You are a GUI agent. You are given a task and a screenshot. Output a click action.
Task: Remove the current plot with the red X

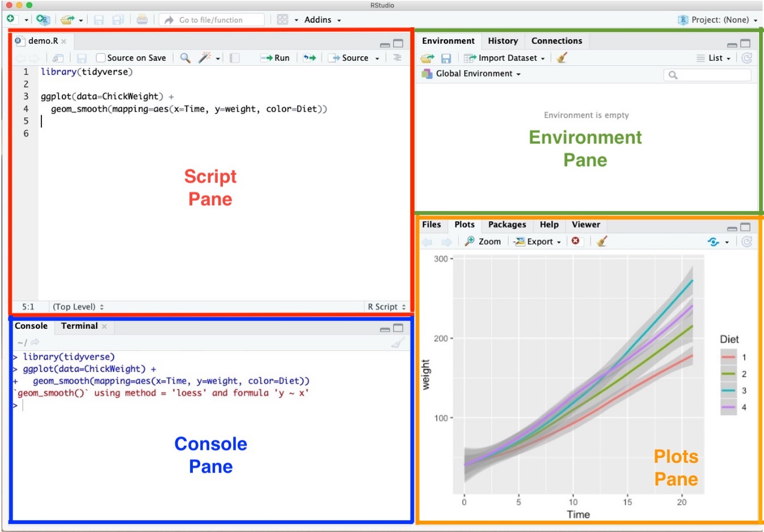point(576,241)
